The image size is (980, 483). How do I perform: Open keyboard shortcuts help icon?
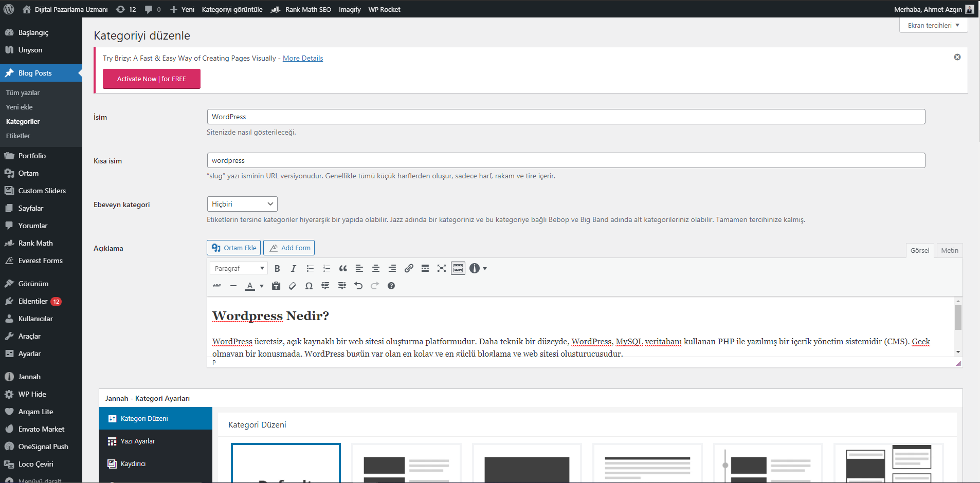[391, 286]
